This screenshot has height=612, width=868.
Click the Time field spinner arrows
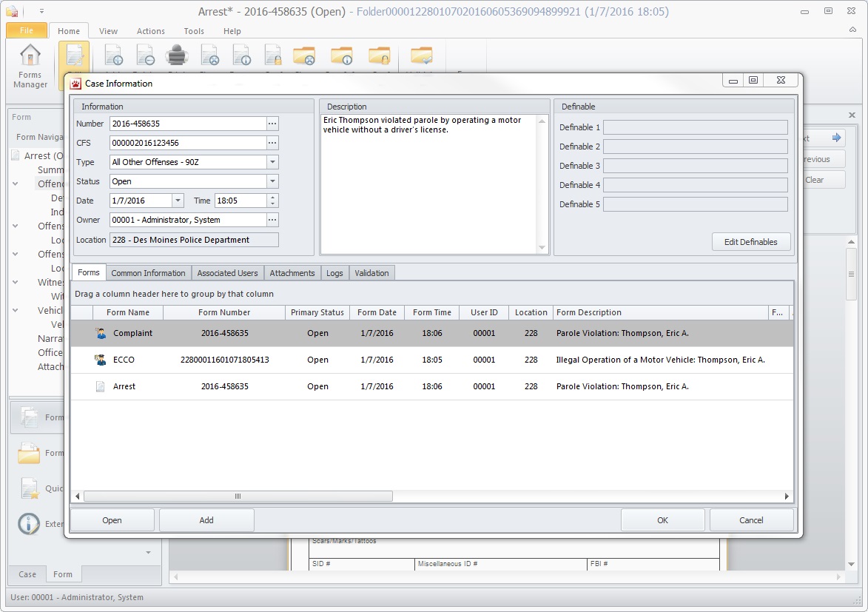pos(272,201)
